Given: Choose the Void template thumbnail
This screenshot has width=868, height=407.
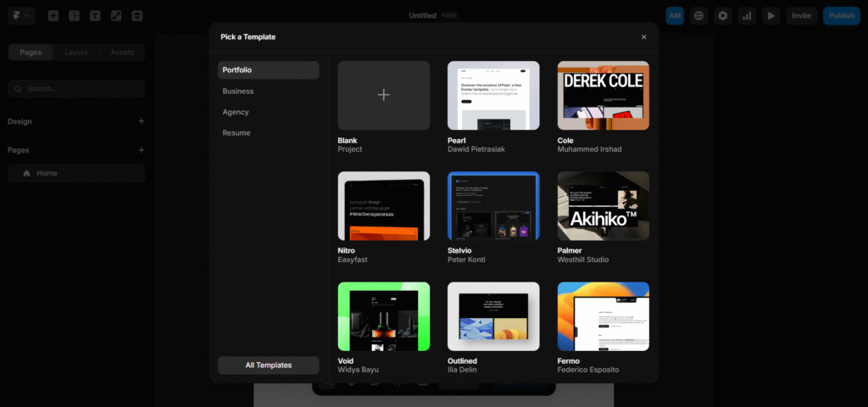Looking at the screenshot, I should (384, 316).
